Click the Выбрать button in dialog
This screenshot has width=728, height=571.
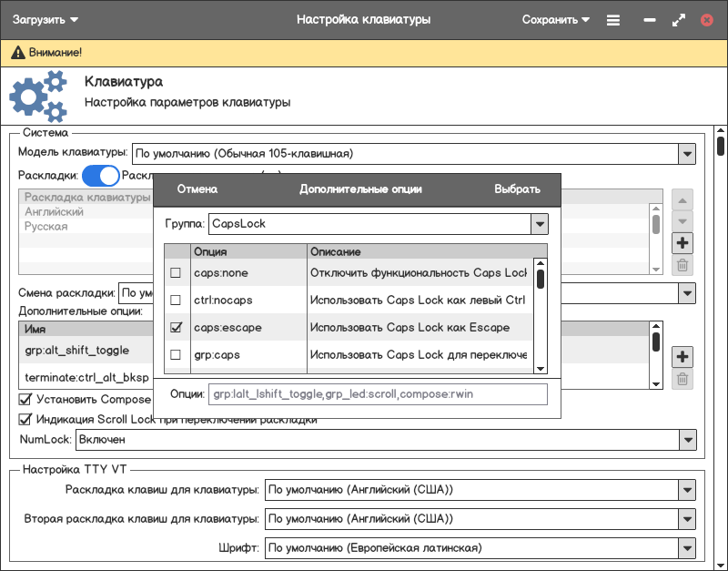[517, 189]
